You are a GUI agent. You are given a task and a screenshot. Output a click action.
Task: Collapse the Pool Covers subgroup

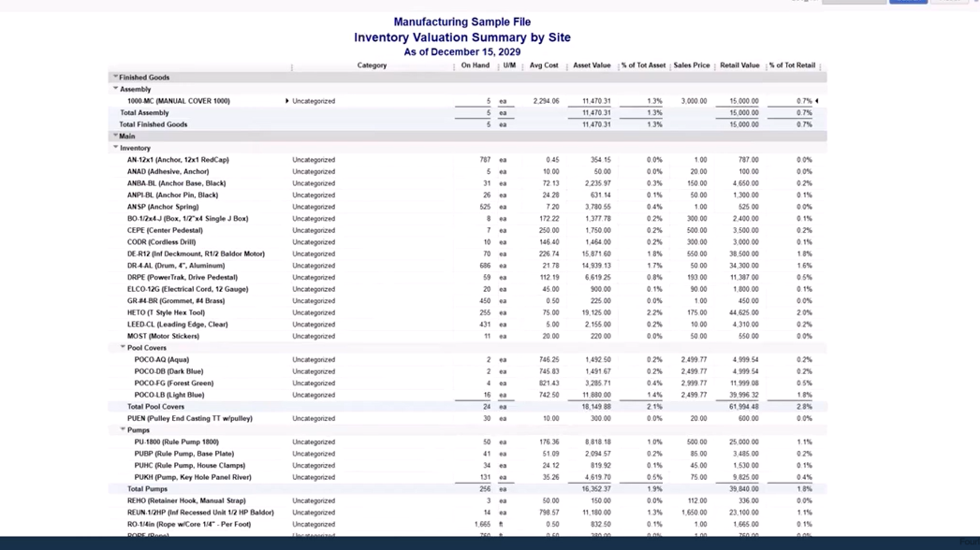(x=123, y=348)
